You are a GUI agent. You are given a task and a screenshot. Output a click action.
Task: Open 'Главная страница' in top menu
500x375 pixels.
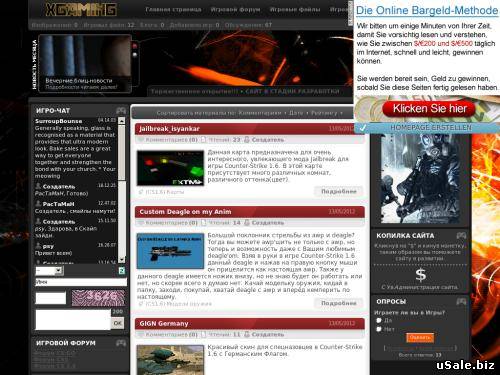coord(173,9)
